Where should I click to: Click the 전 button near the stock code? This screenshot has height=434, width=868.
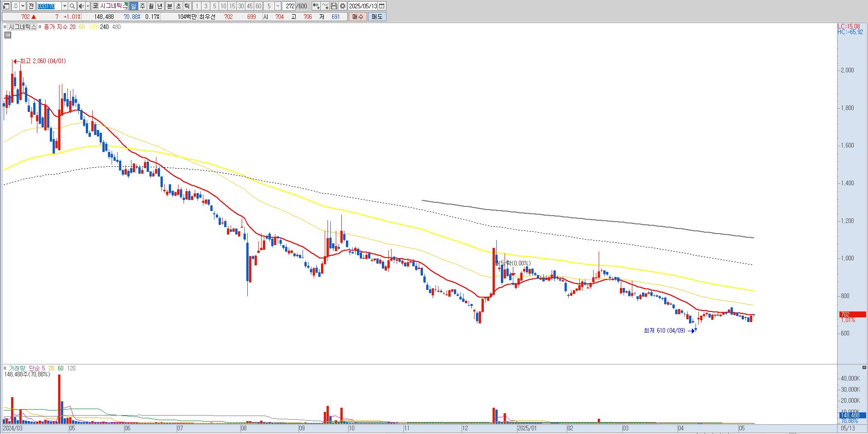click(x=31, y=6)
